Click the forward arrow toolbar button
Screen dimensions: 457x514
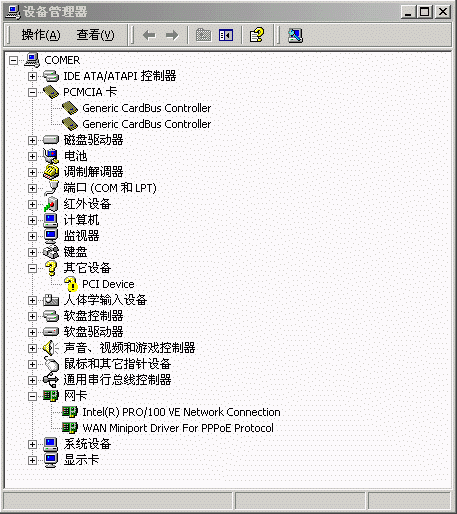[172, 35]
